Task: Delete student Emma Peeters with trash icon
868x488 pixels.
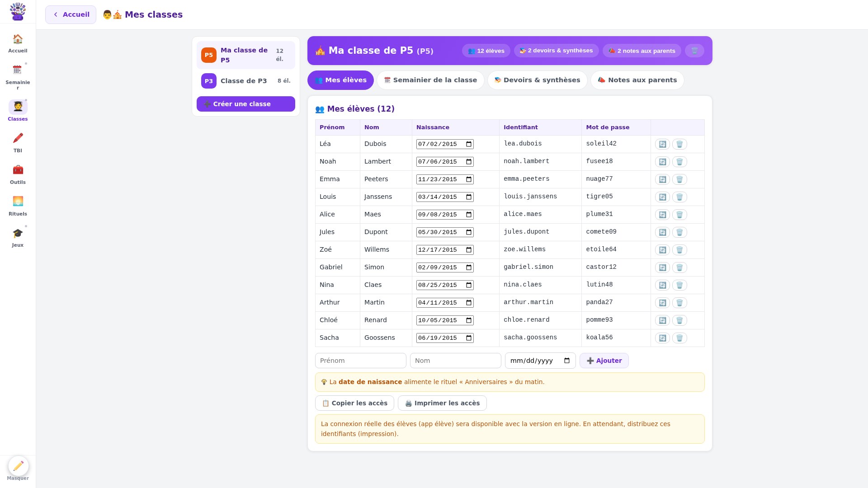Action: [x=679, y=179]
